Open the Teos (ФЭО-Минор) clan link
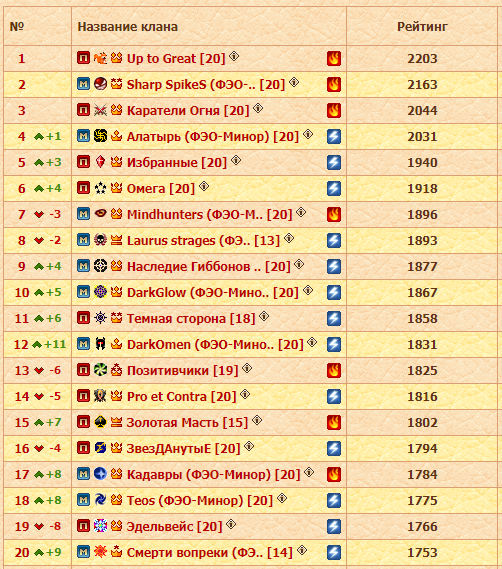Viewport: 502px width, 569px height. tap(200, 501)
